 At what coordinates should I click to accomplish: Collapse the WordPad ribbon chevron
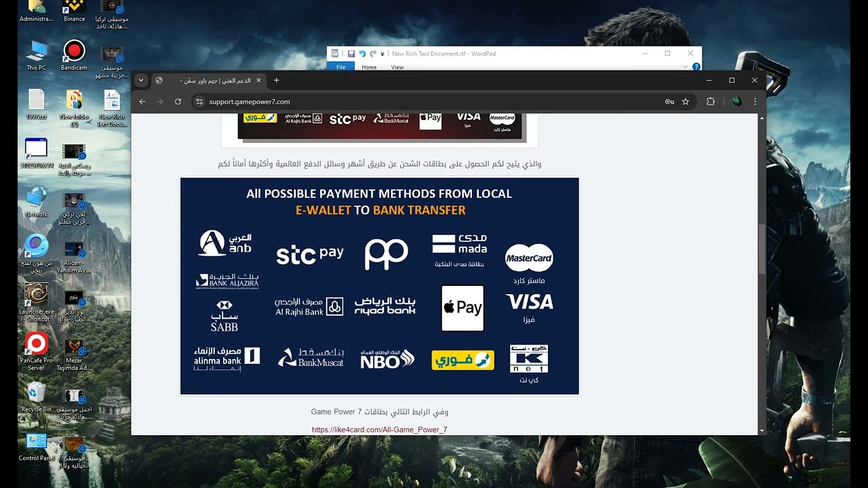point(686,67)
